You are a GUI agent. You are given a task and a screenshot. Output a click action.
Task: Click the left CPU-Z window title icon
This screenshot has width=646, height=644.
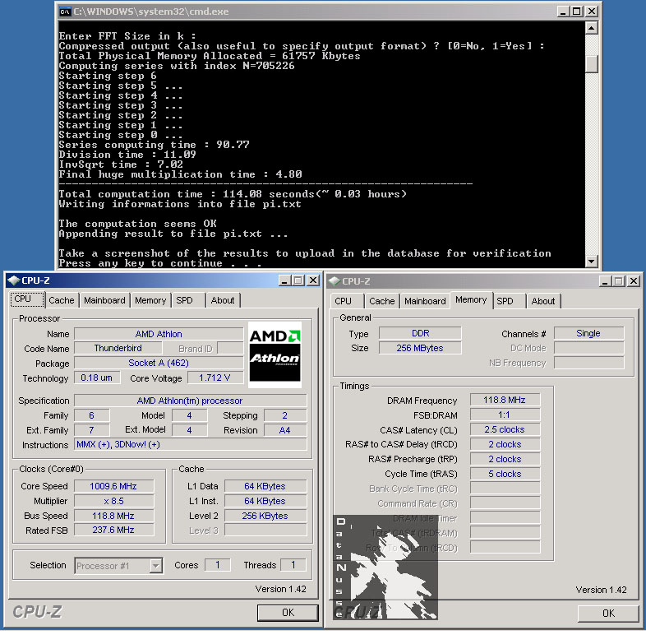pos(14,280)
